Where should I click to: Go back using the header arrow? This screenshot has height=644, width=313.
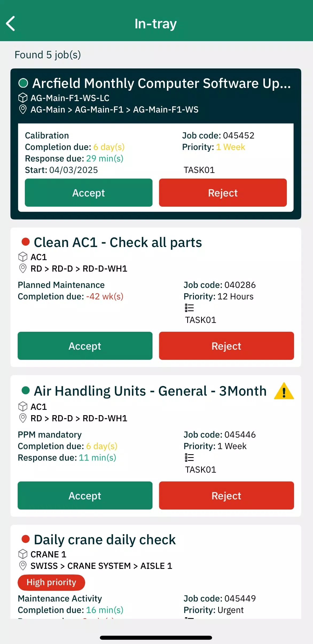(x=11, y=24)
